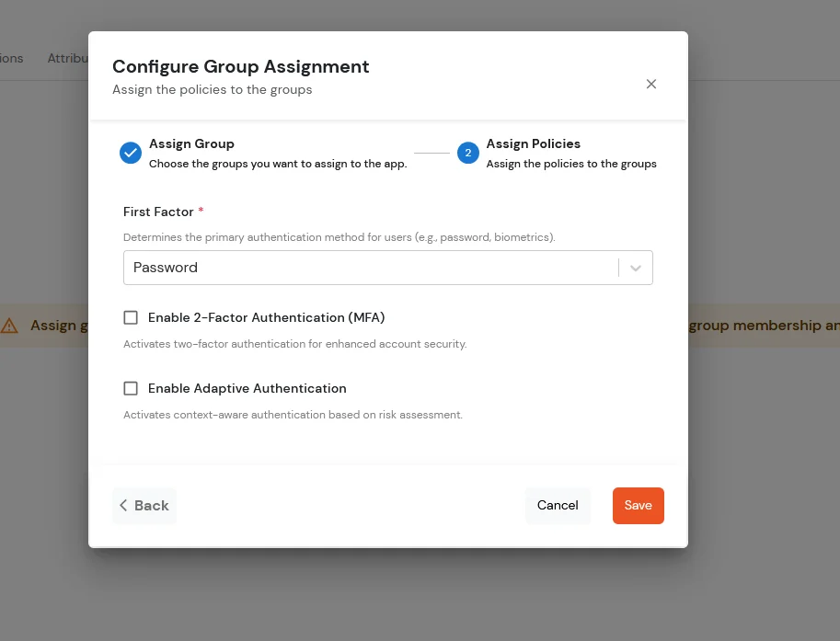The width and height of the screenshot is (840, 641).
Task: Go Back to the previous step
Action: point(144,505)
